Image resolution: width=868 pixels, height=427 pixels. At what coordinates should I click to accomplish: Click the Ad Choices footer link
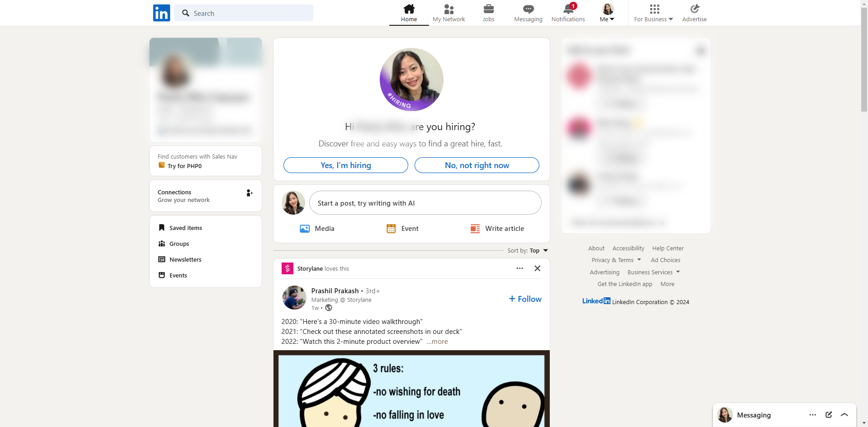pos(665,260)
